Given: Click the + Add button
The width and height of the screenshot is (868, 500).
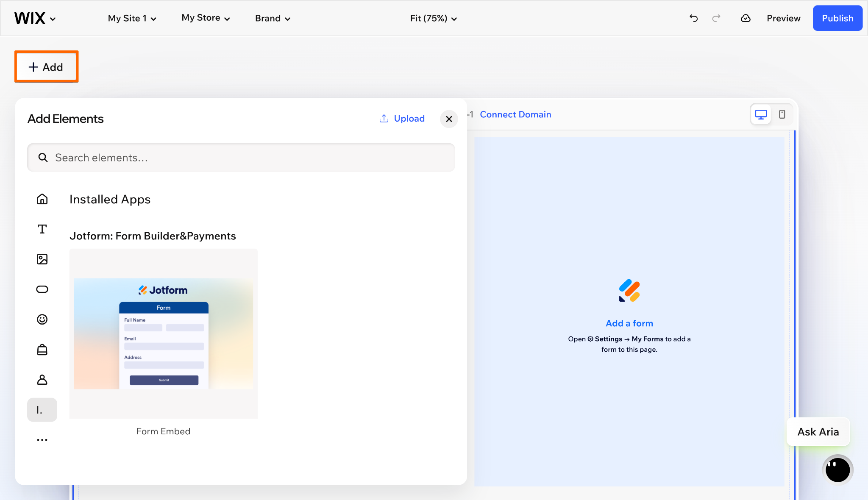Looking at the screenshot, I should (x=46, y=67).
